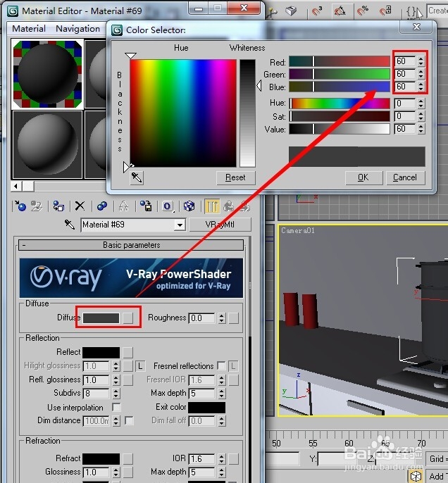
Task: Open Material #69 name dropdown
Action: [180, 225]
